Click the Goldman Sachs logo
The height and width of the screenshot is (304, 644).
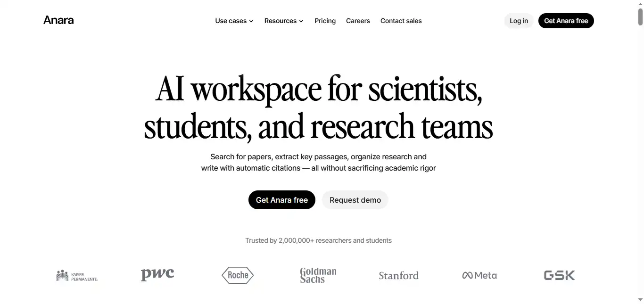(318, 275)
